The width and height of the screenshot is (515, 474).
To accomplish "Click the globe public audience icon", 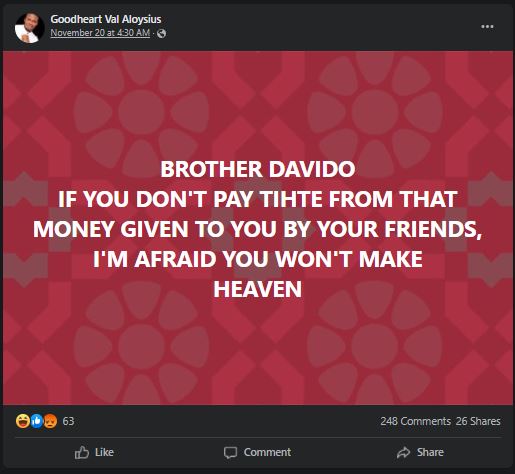I will (x=162, y=33).
